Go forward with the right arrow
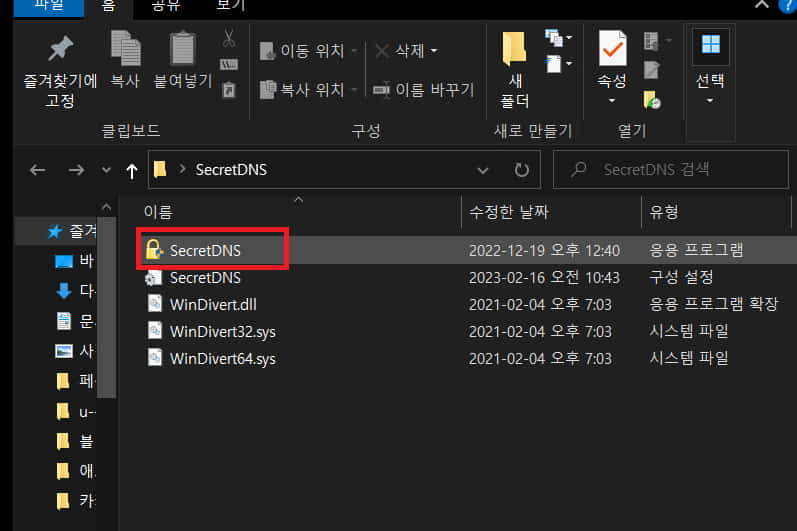The height and width of the screenshot is (531, 797). pos(76,170)
